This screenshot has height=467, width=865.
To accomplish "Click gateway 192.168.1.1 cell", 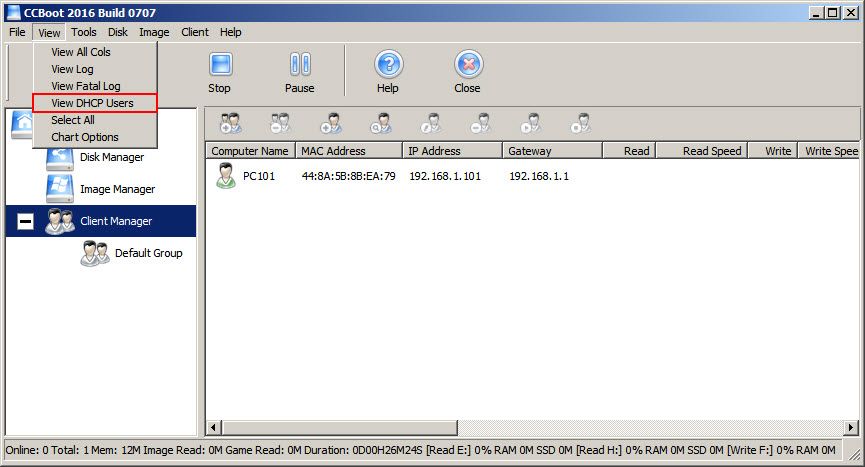I will coord(539,176).
